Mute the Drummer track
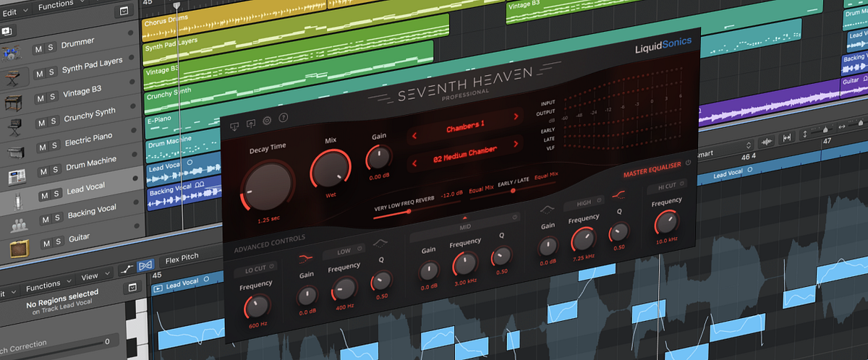 click(x=37, y=49)
